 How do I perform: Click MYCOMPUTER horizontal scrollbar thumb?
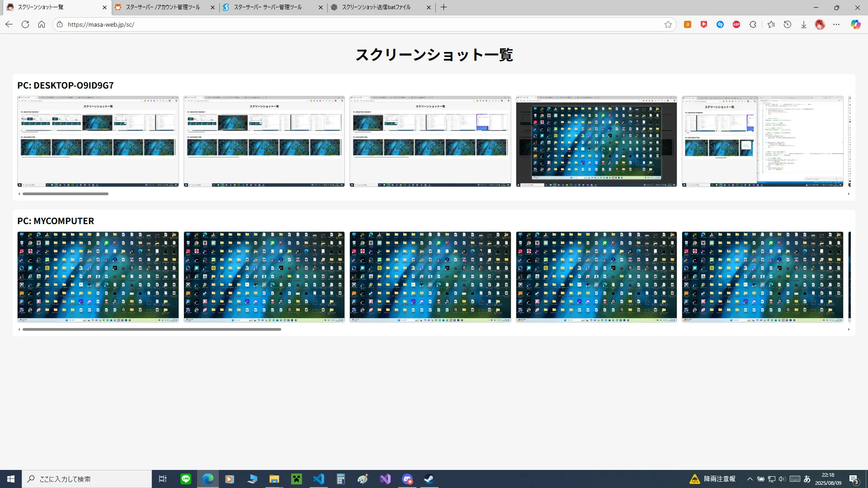[x=151, y=329]
